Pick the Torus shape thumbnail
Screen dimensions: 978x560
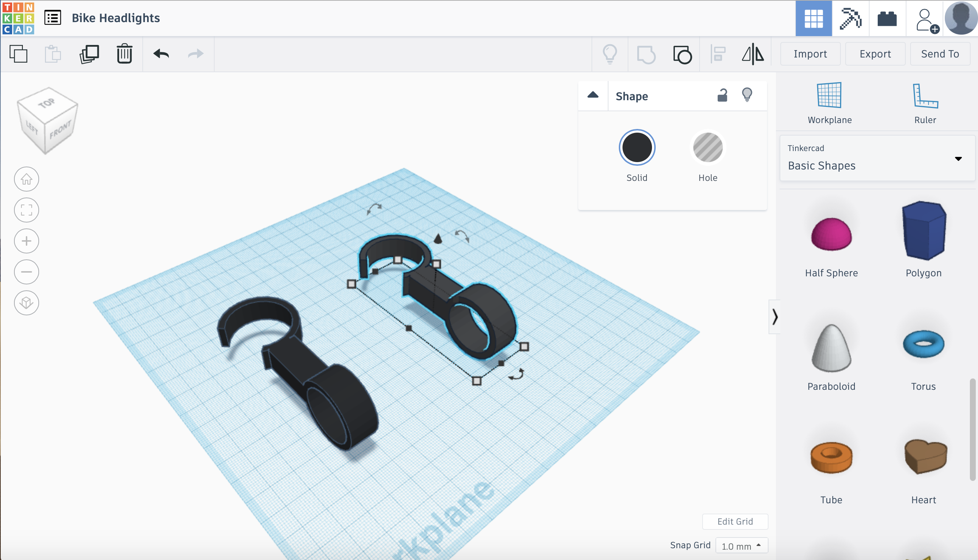click(923, 344)
